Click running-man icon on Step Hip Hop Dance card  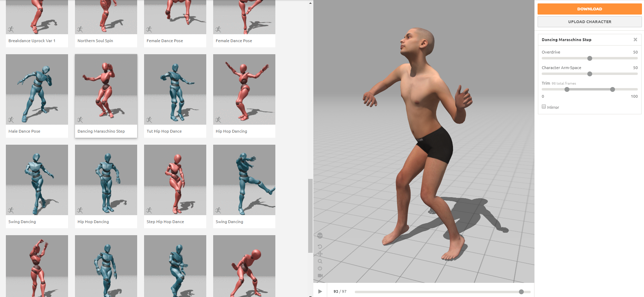149,210
